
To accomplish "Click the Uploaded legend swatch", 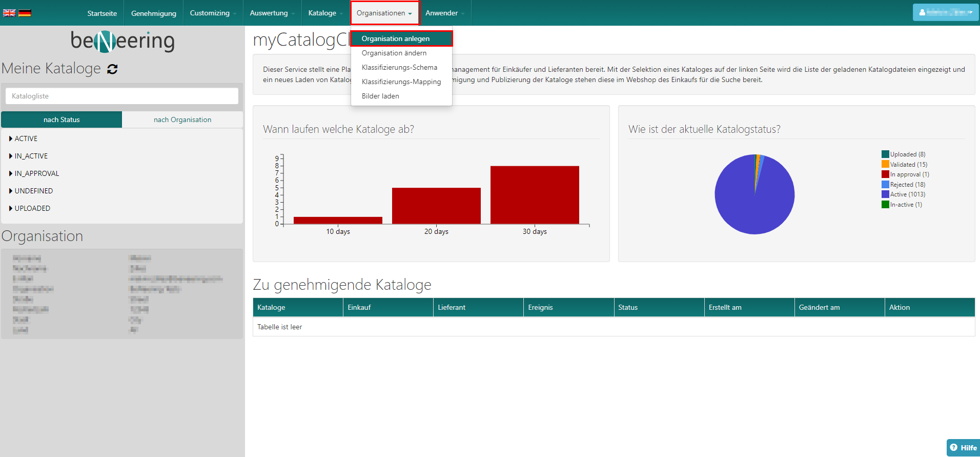I will (885, 154).
